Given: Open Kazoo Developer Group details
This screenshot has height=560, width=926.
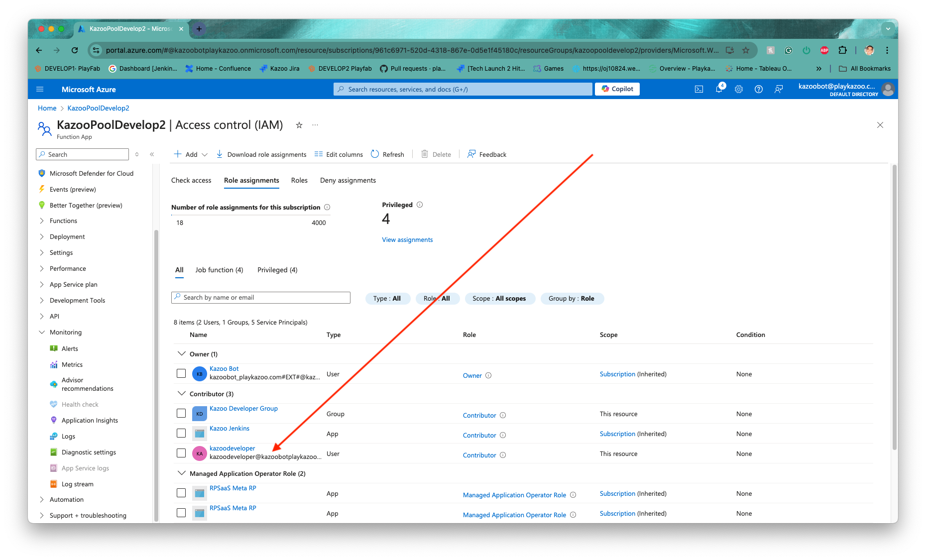Looking at the screenshot, I should [243, 408].
